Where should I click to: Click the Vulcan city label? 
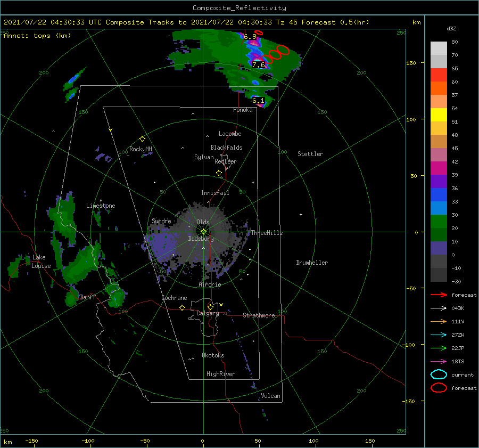point(270,396)
